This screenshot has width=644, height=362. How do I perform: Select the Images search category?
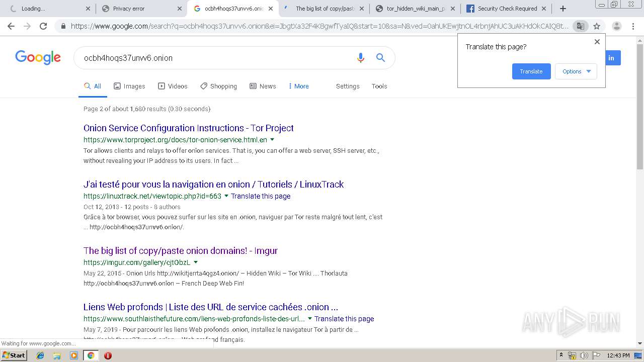coord(129,86)
